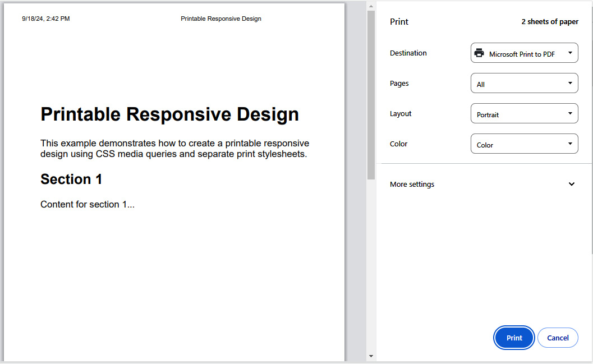Cancel the print dialog
Viewport: 593px width, 364px height.
pos(558,338)
